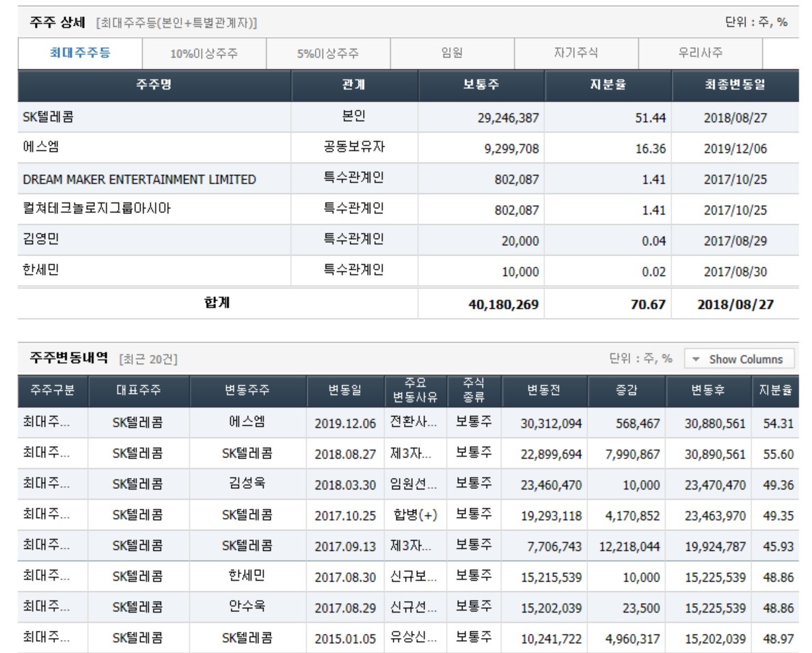Select SK텔레콤 in the shareholder name list

tap(48, 117)
